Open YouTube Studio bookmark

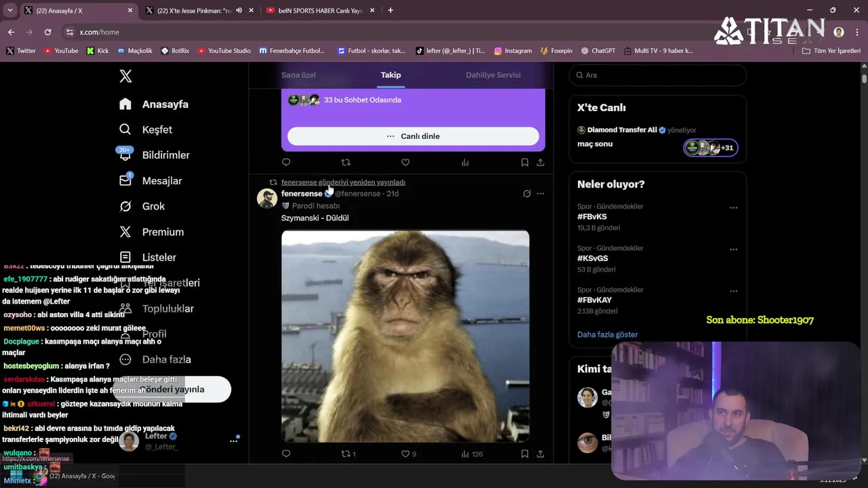224,51
